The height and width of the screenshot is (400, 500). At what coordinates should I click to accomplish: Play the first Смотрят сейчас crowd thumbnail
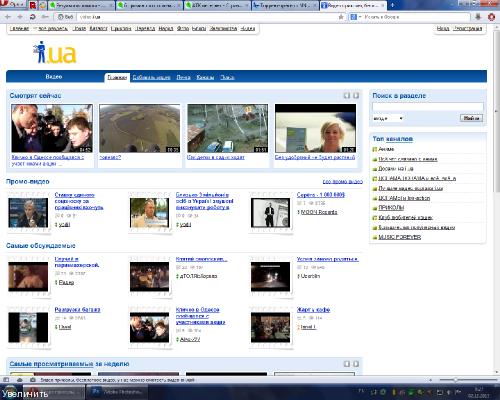point(52,128)
